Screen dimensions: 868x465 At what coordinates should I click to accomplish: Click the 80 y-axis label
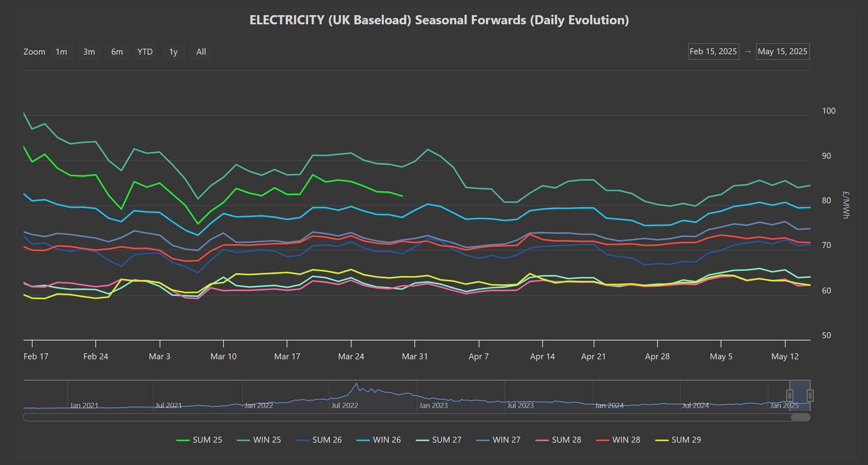827,201
